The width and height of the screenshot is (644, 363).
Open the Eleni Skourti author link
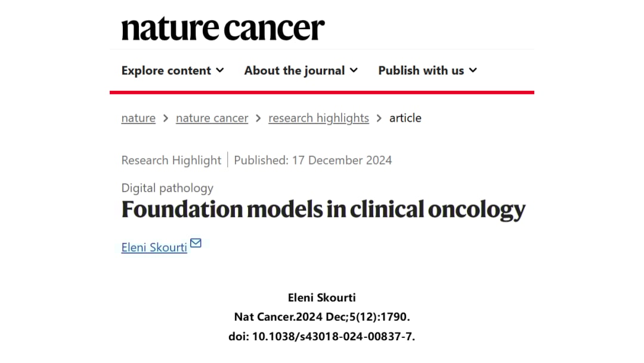(x=154, y=247)
